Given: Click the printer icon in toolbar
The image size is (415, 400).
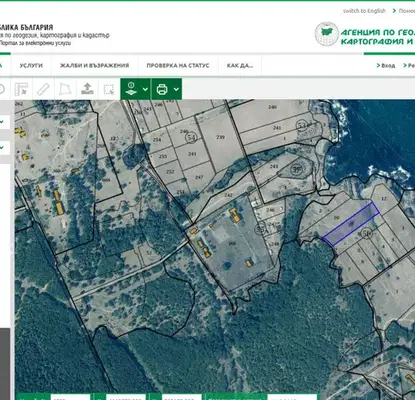Looking at the screenshot, I should click(x=162, y=89).
